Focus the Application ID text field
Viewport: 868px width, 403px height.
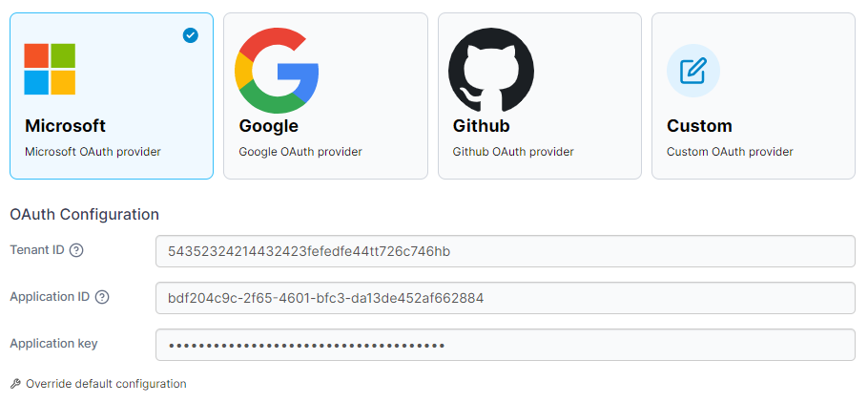click(505, 298)
